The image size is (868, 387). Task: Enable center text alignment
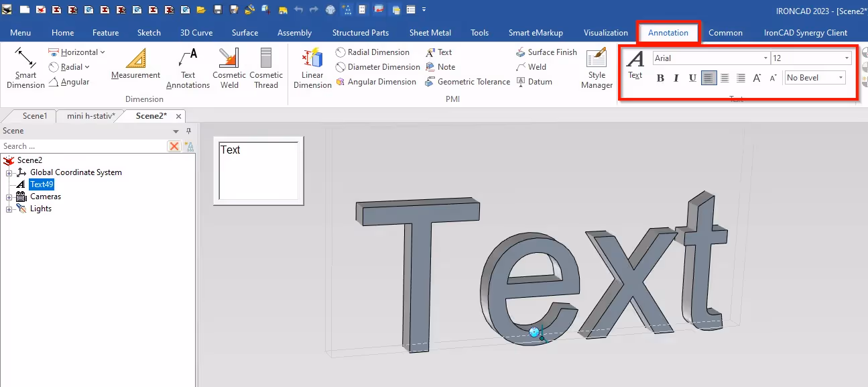point(725,78)
